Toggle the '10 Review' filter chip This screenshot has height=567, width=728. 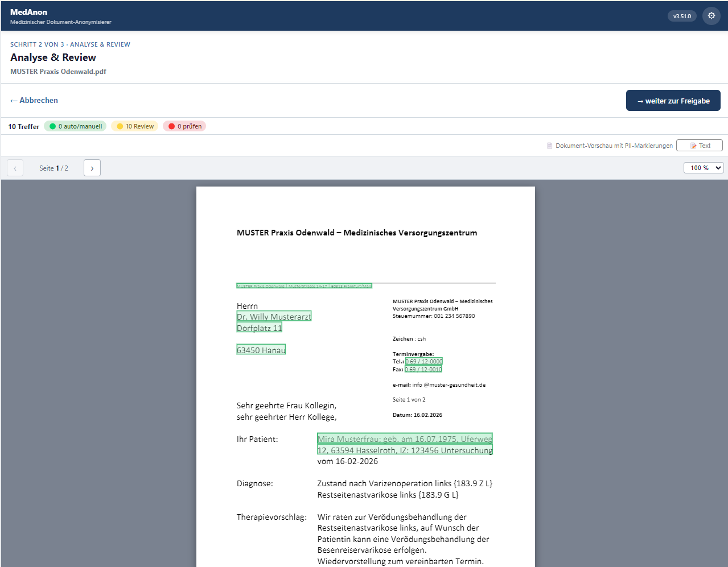135,126
